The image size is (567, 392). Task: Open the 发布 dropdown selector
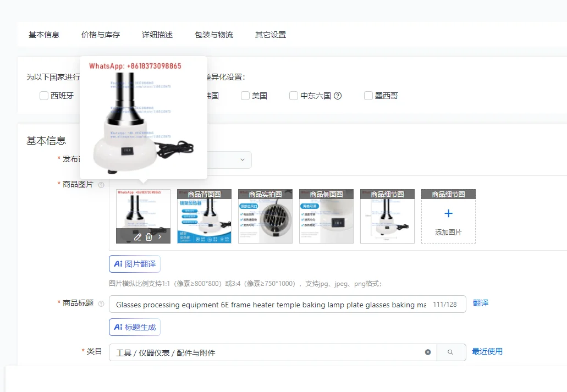pyautogui.click(x=243, y=160)
